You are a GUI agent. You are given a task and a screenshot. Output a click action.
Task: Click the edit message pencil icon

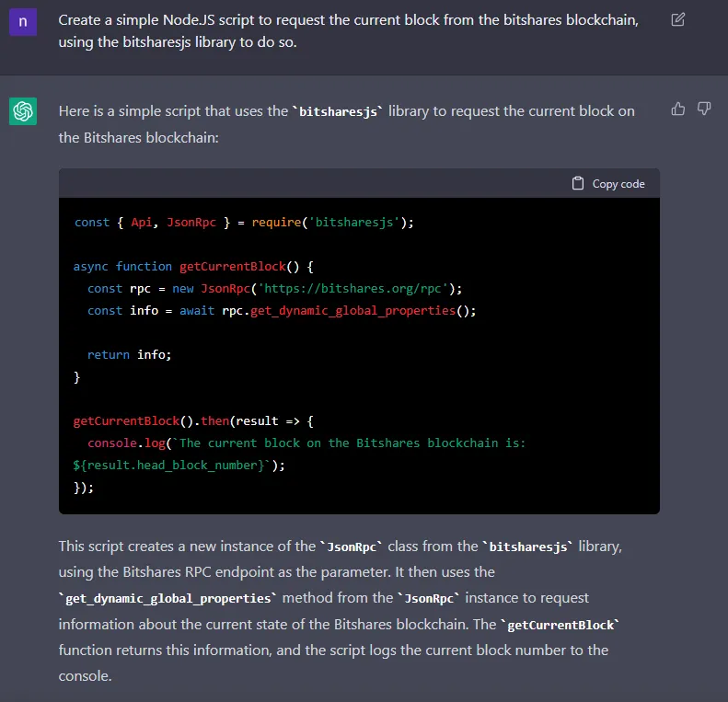tap(678, 19)
